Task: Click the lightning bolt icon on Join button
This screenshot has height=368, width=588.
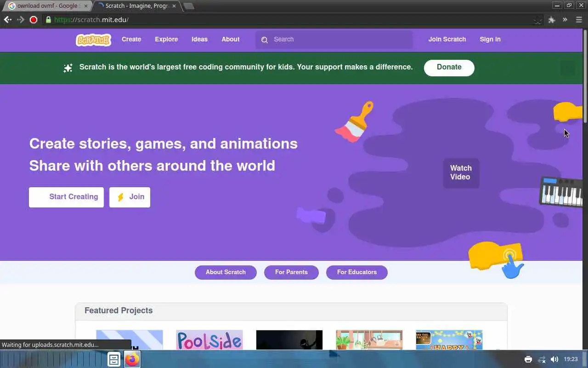Action: tap(120, 197)
